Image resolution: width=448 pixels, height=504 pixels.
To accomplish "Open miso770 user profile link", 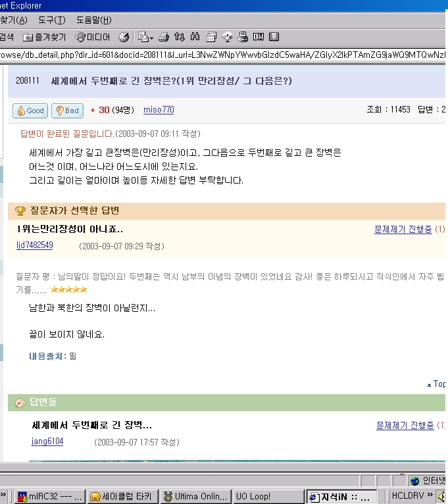I will point(159,110).
